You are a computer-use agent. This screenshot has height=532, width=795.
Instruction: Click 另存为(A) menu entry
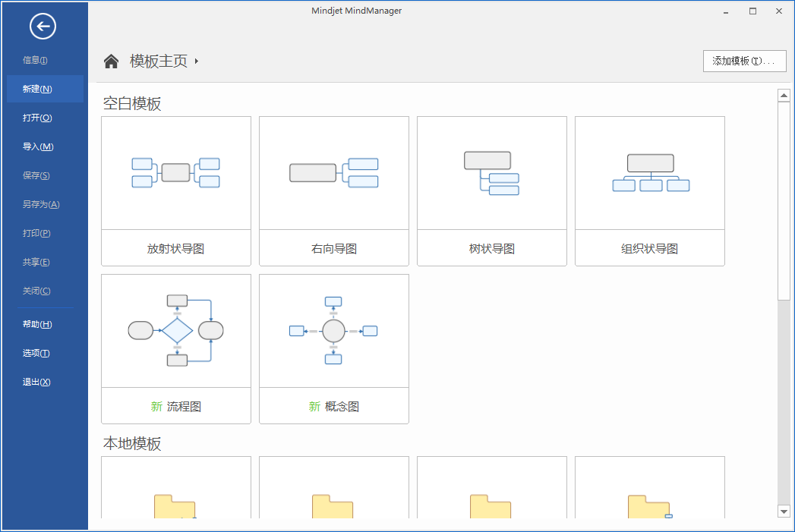40,204
